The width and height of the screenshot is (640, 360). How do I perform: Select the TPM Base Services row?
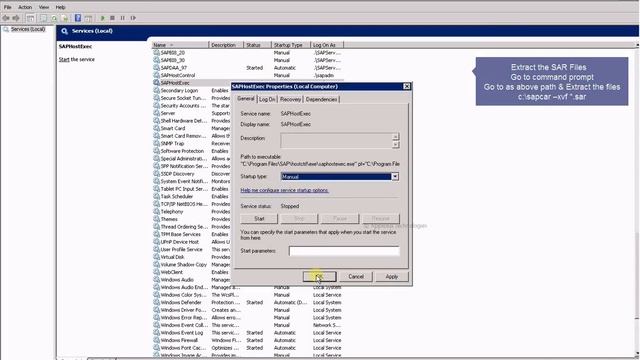pos(191,234)
